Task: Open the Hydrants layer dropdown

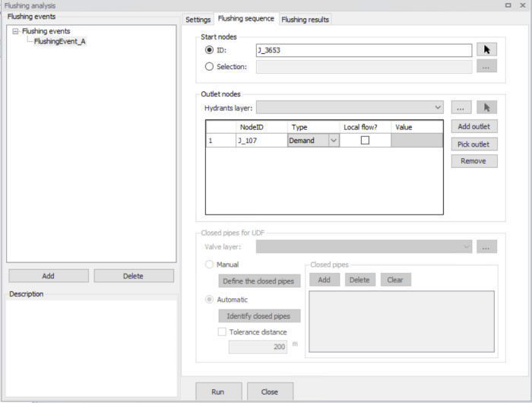Action: pos(438,108)
